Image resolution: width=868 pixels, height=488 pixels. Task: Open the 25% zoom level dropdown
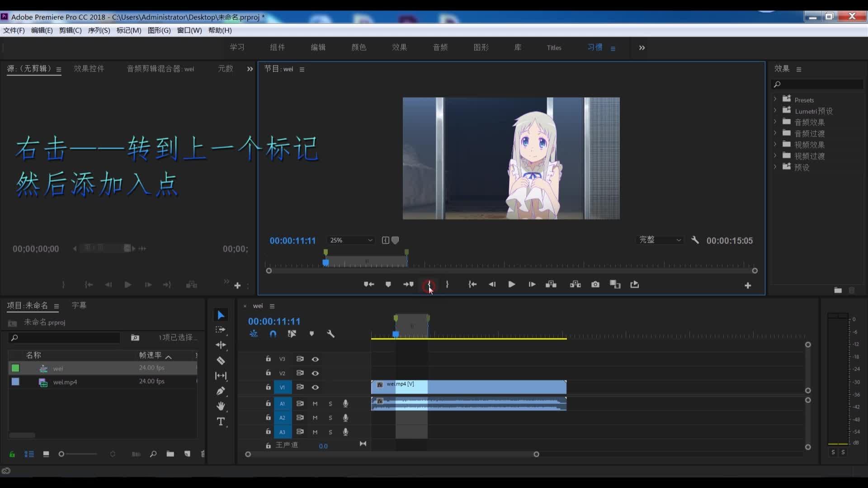point(351,240)
